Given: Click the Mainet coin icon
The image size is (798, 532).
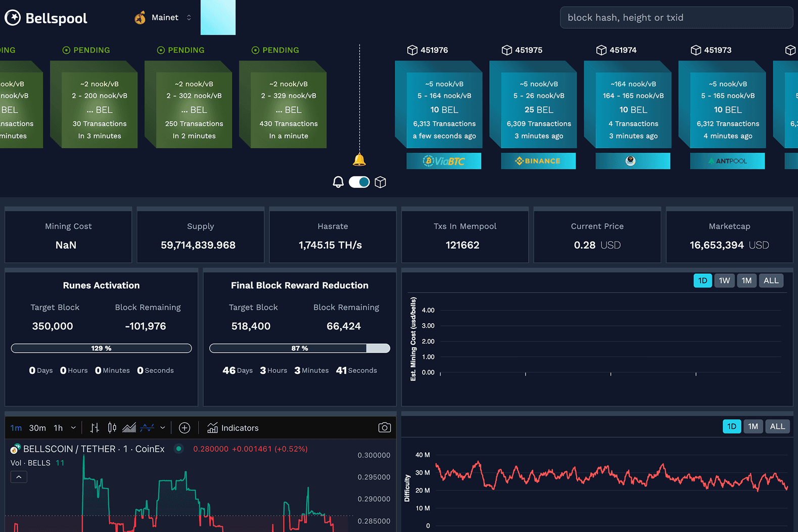Looking at the screenshot, I should (140, 18).
